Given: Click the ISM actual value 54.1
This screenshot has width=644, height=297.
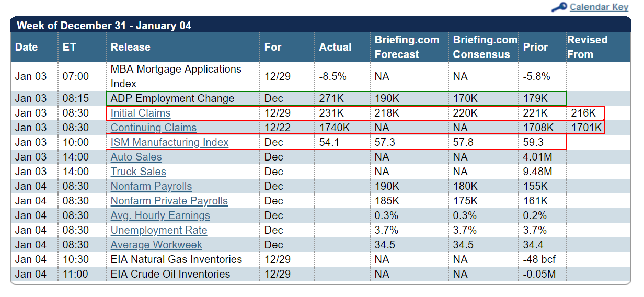Looking at the screenshot, I should click(329, 142).
